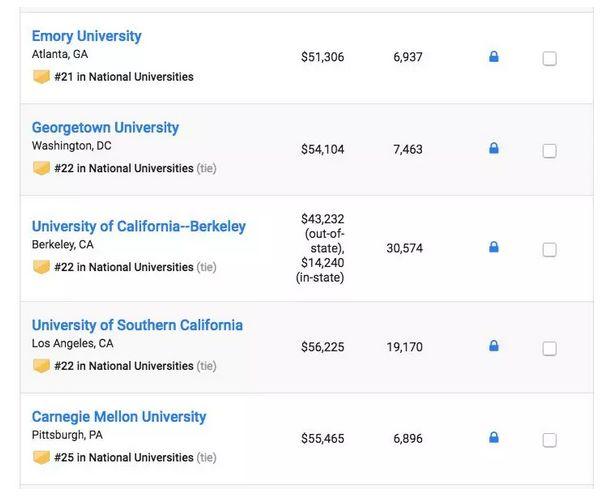Enable the checkbox for University of Southern California
Screen dimensions: 603x496
click(x=549, y=348)
